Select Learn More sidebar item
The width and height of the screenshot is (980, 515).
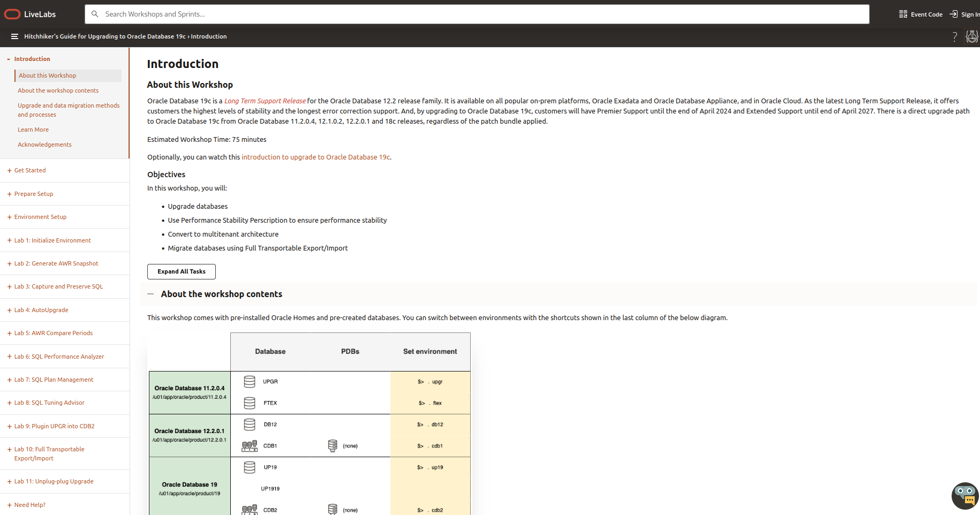click(x=33, y=130)
